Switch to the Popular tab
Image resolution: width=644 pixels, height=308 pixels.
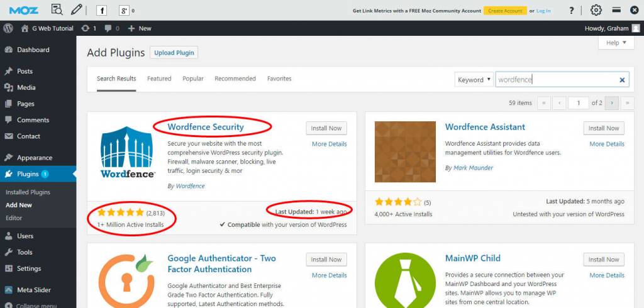(193, 79)
